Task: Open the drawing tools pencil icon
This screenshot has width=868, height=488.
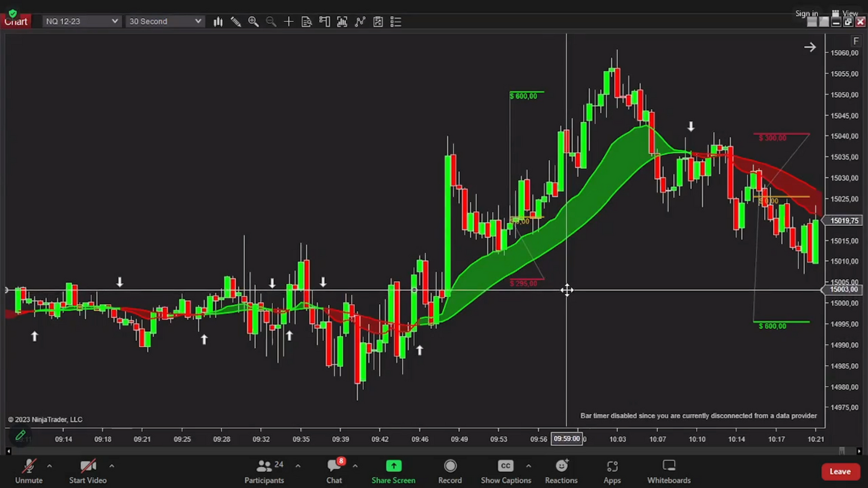Action: [x=236, y=22]
